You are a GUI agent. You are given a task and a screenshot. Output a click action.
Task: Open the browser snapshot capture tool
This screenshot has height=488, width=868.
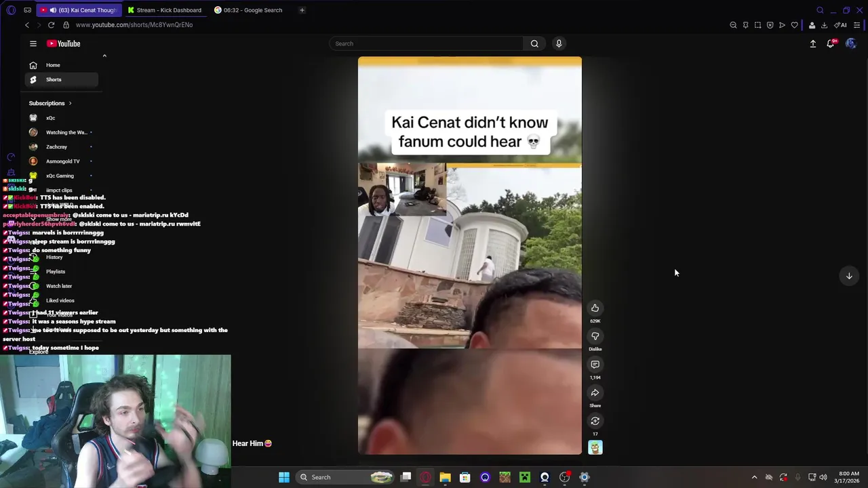pos(757,25)
